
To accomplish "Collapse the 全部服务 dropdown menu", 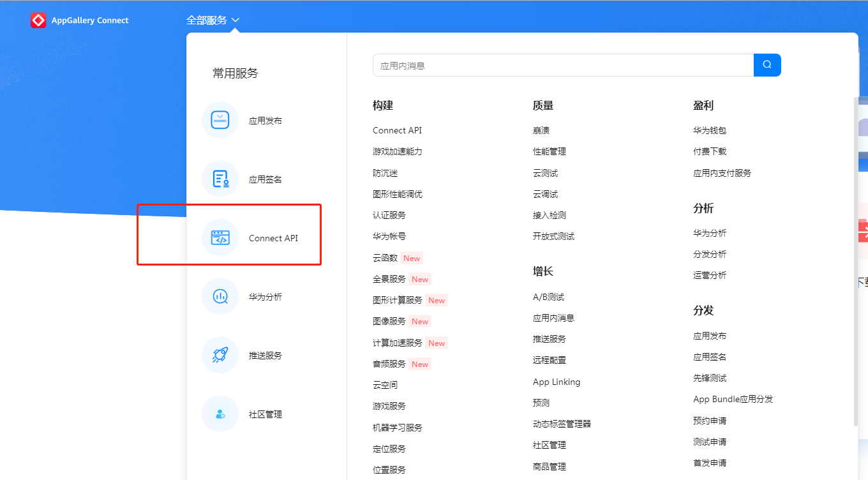I will (x=213, y=20).
